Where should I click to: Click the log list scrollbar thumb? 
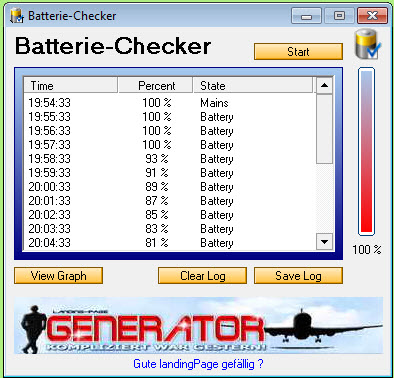point(324,129)
